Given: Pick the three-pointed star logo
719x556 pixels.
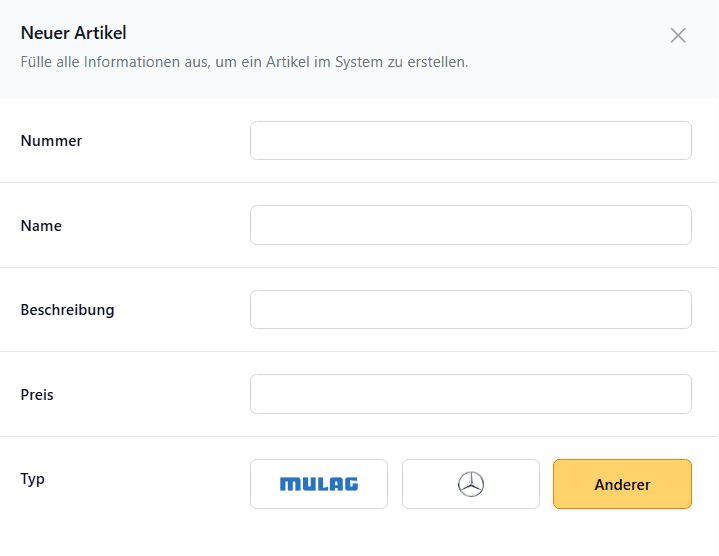Looking at the screenshot, I should click(x=471, y=484).
